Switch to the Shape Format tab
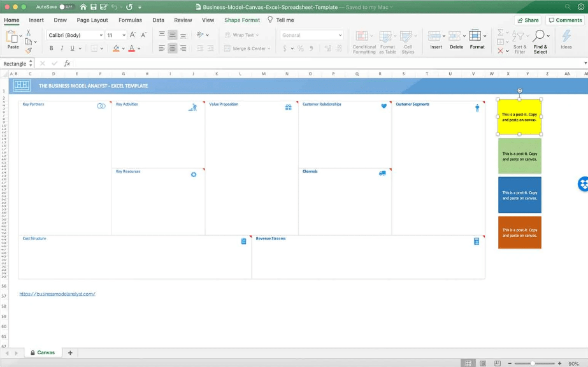The image size is (588, 367). (242, 20)
